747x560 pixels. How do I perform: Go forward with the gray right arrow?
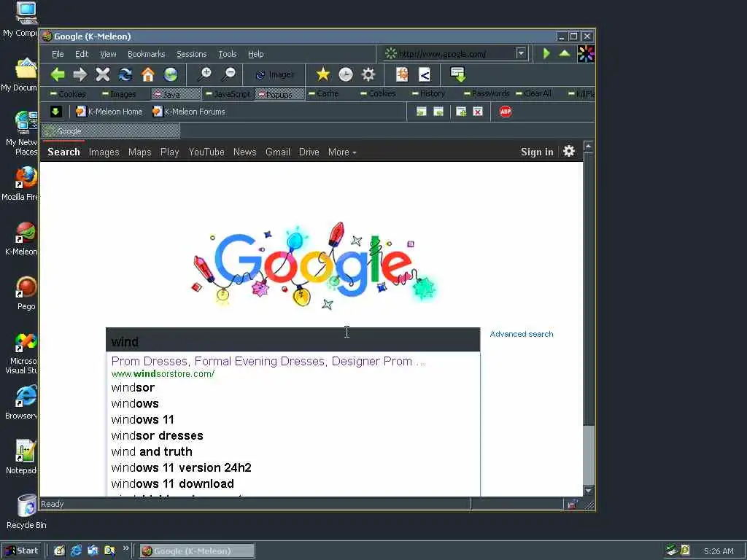(80, 75)
